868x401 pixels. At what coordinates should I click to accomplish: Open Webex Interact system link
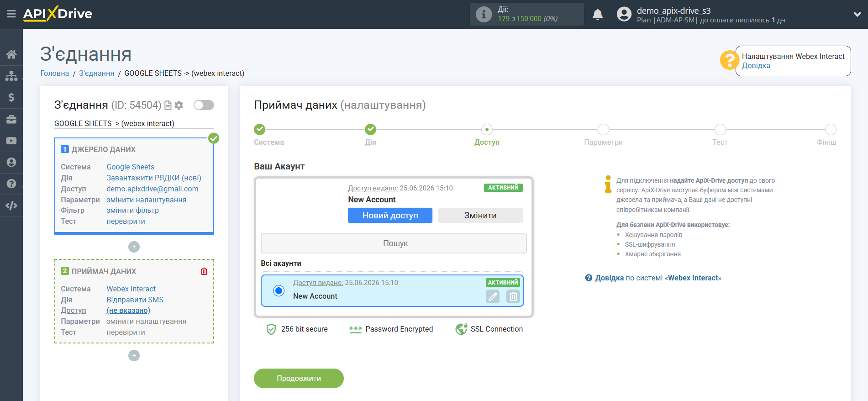tap(131, 289)
